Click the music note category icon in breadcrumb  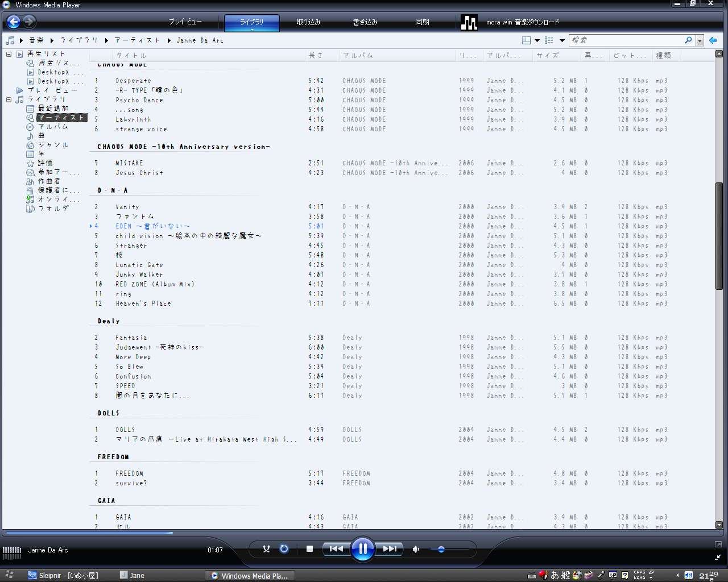10,40
